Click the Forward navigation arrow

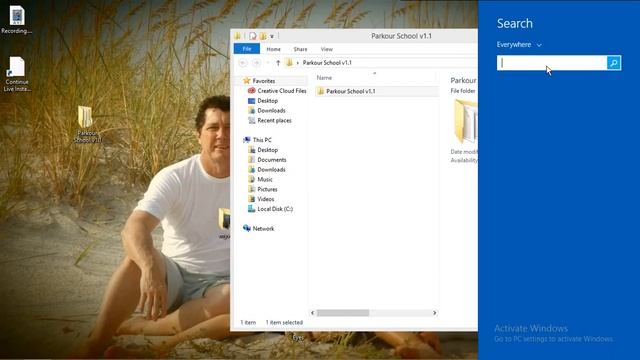pos(256,63)
